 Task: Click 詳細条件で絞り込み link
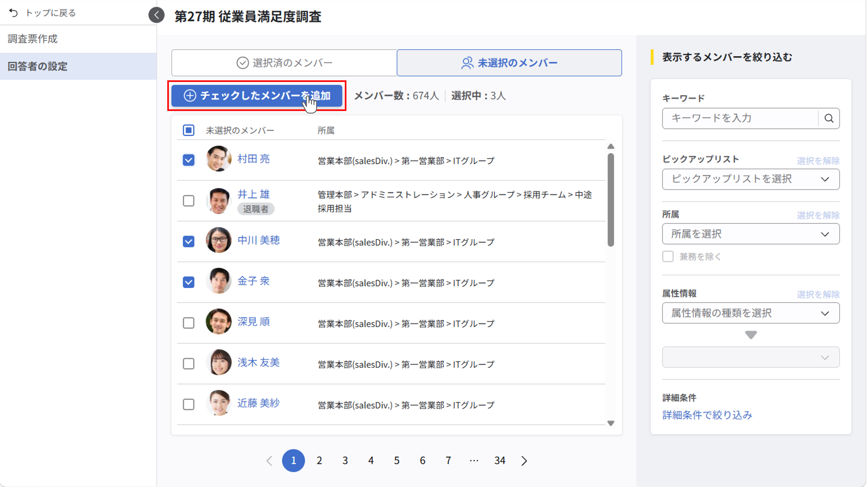point(707,415)
